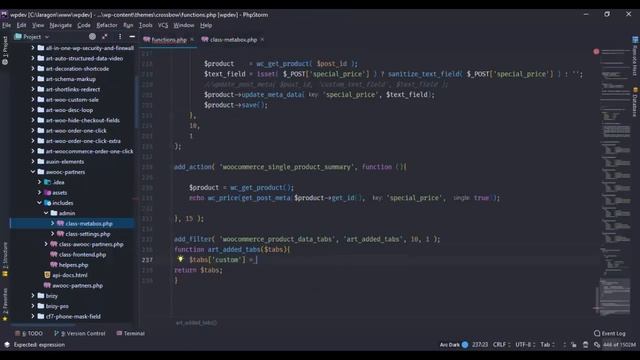Select api-docs.html file
The width and height of the screenshot is (640, 360).
(70, 275)
